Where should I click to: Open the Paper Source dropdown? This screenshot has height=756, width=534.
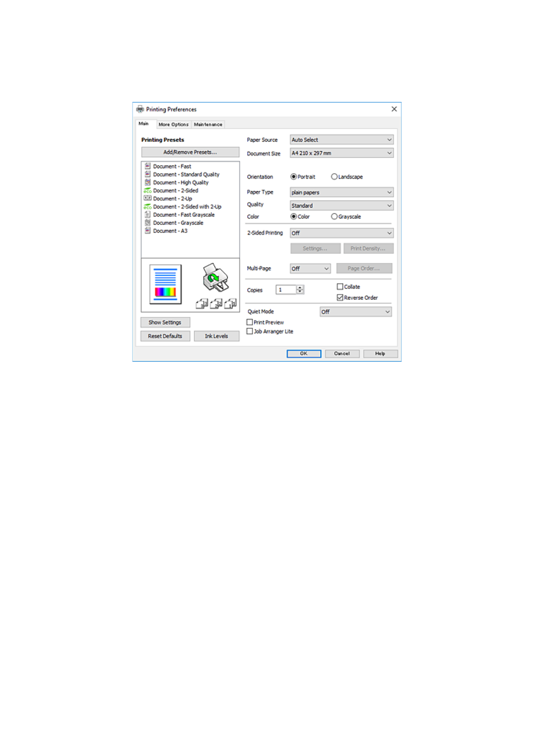coord(341,139)
